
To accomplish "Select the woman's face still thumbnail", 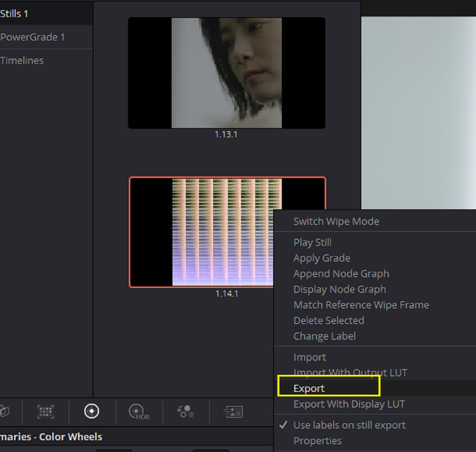I will (x=226, y=73).
